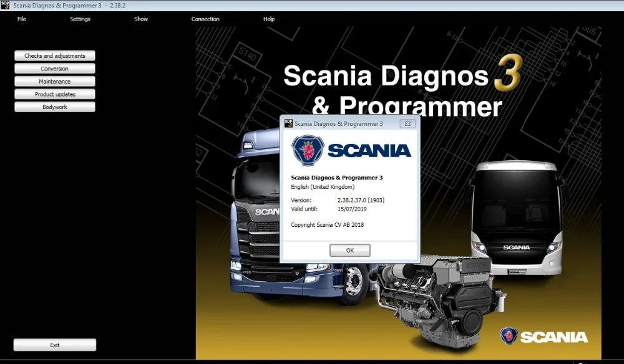624x364 pixels.
Task: Click English (United Kingdom) language text
Action: pos(323,187)
